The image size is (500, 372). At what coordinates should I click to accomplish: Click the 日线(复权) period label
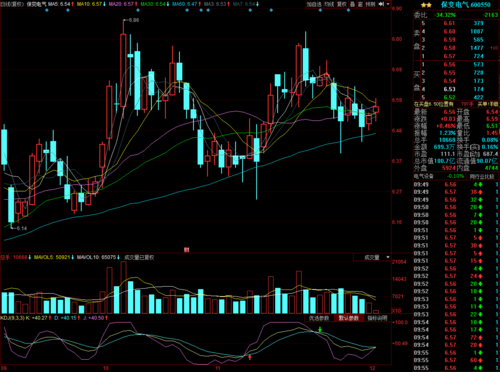[x=13, y=4]
